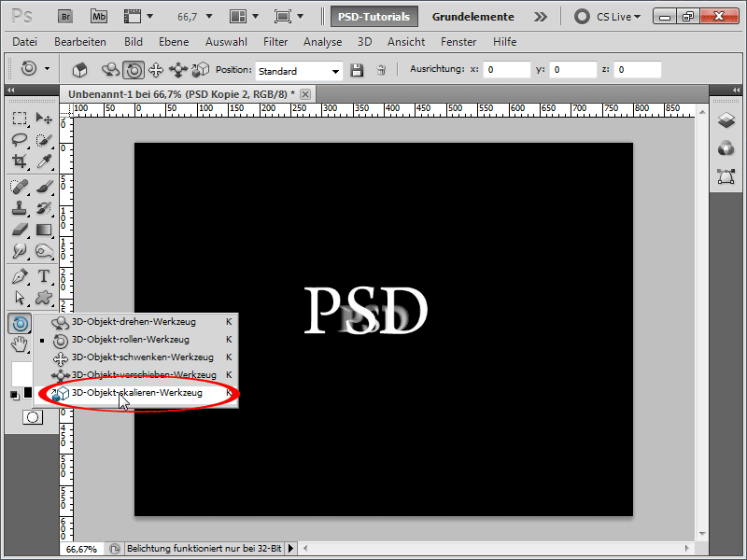Click the 3D Object Rotate tool in toolbox

coord(20,323)
